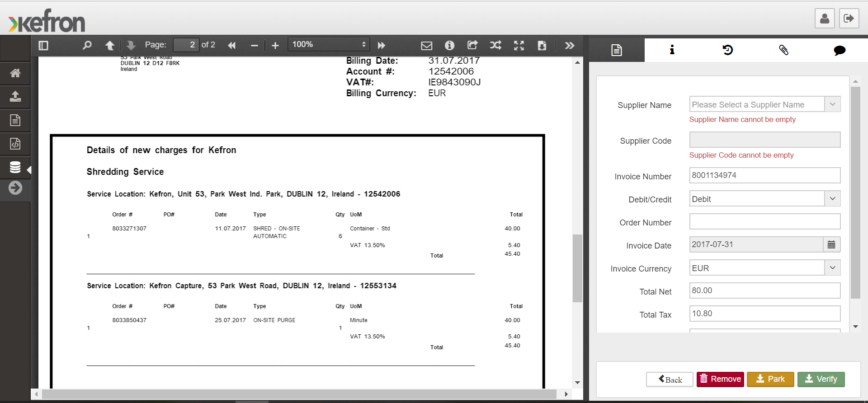Expand more tools with the double chevron
This screenshot has height=403, width=868.
(570, 45)
